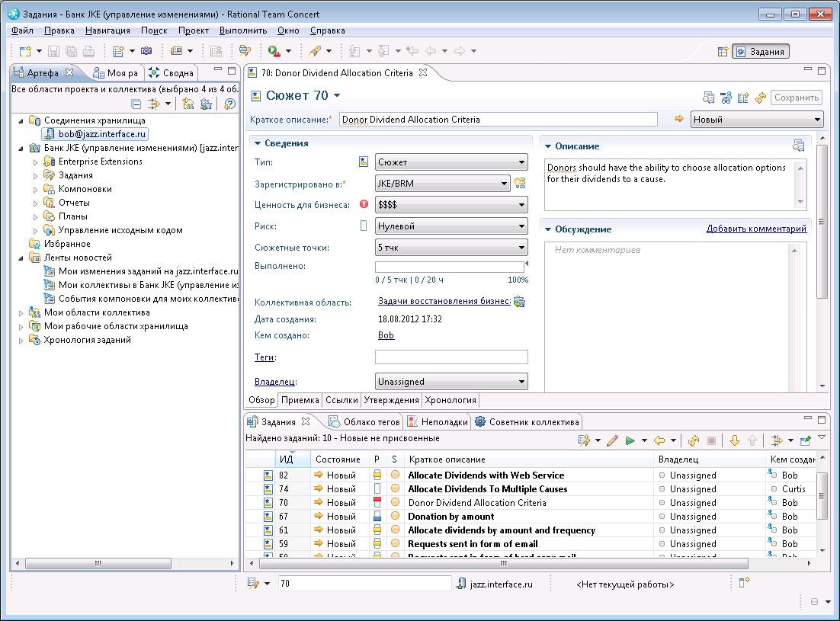840x621 pixels.
Task: Click the Краткое описание text field
Action: pos(499,120)
